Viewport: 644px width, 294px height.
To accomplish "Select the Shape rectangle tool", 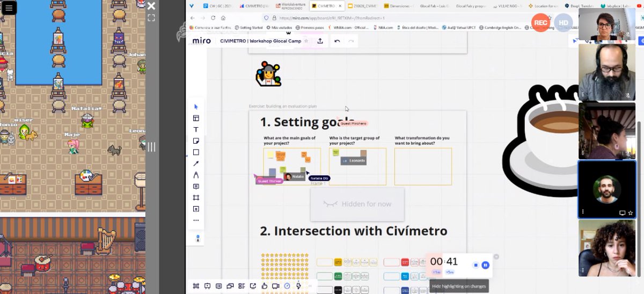I will [196, 152].
